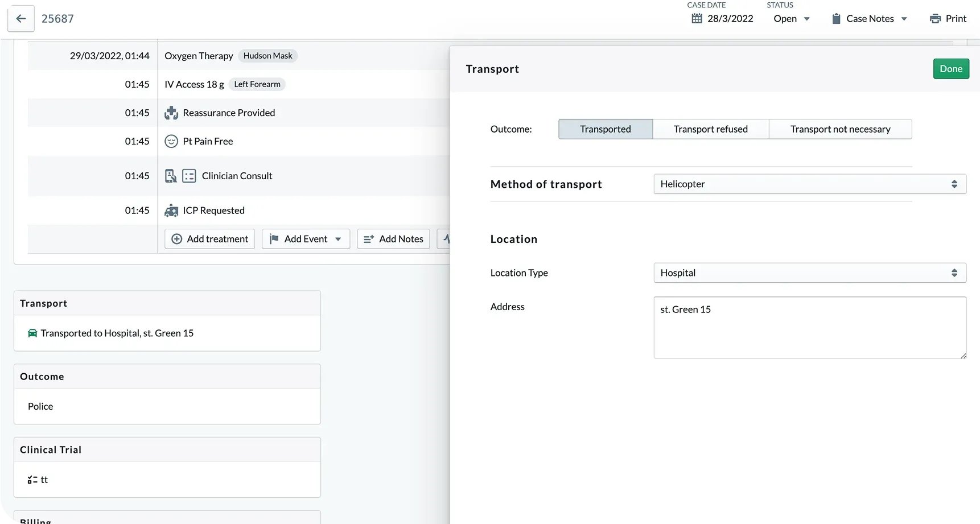Open the Case Notes menu
This screenshot has height=524, width=980.
click(x=870, y=19)
